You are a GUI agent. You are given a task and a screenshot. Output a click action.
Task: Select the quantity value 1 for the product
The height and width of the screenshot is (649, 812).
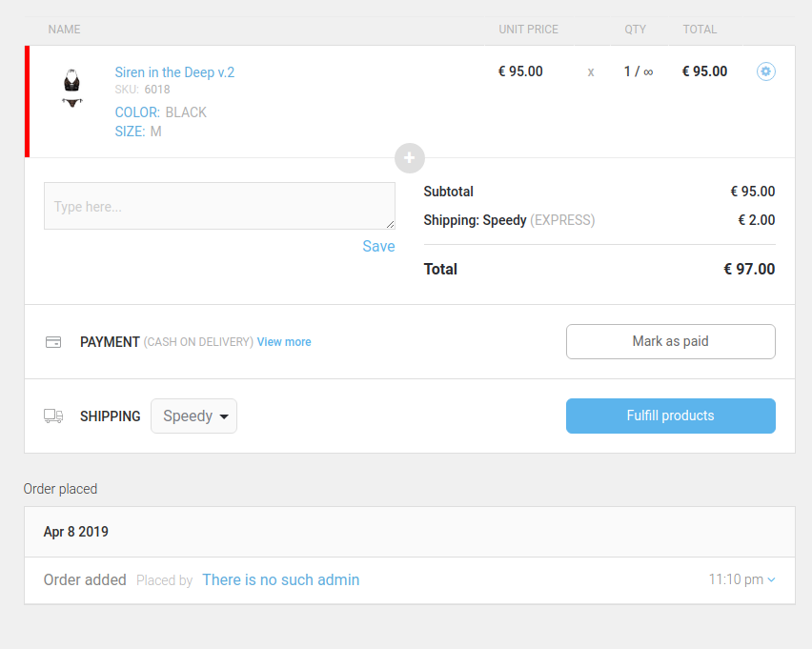627,71
